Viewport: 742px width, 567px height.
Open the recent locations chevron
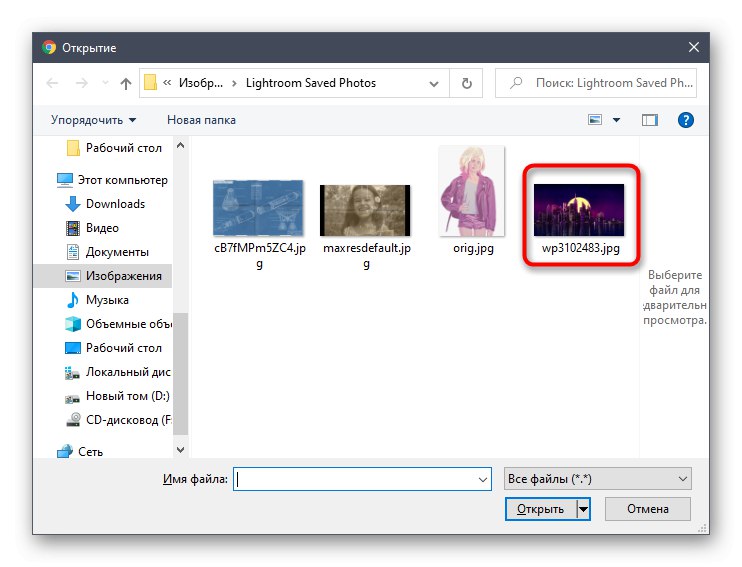[x=105, y=83]
